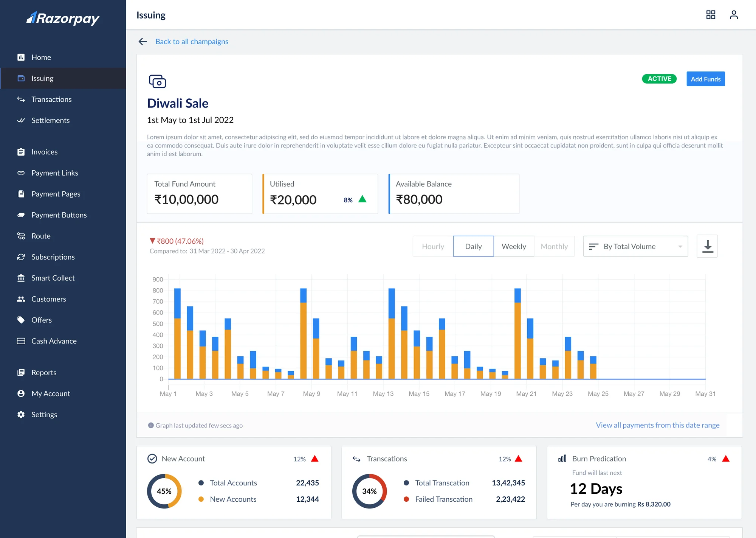This screenshot has height=538, width=756.
Task: Click Back to all champaigns link
Action: (192, 42)
